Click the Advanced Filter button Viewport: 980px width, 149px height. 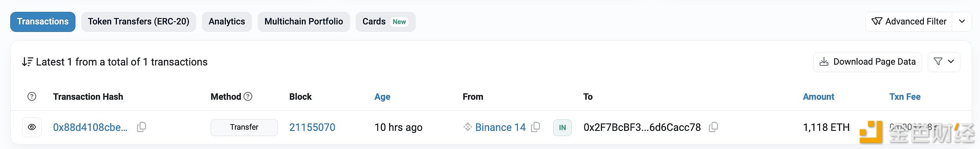point(908,21)
